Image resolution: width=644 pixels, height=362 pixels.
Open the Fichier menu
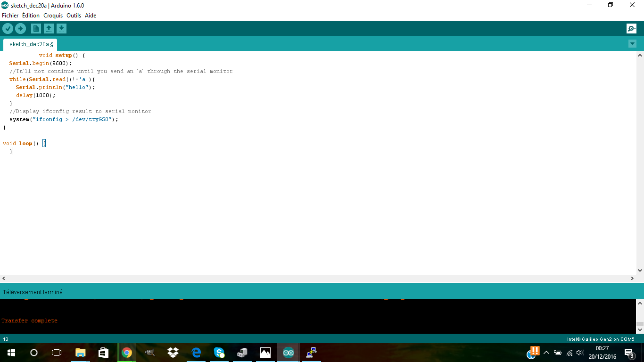10,16
